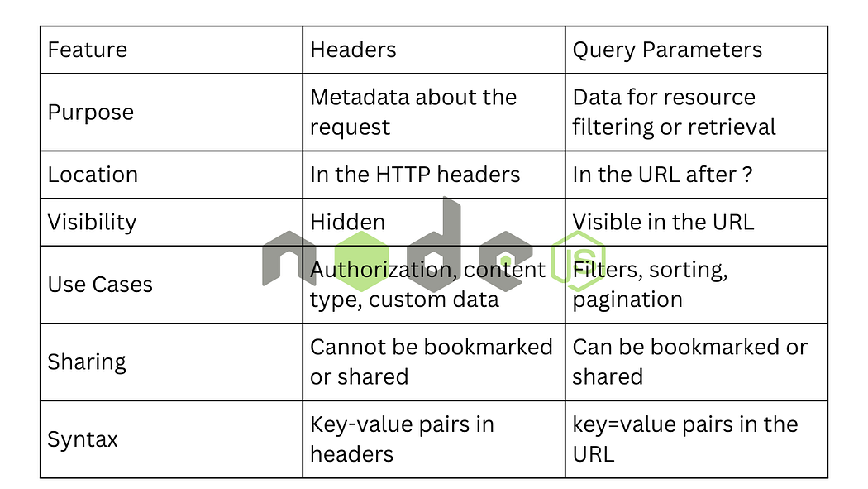This screenshot has width=868, height=489.
Task: Click the 'Visible in the URL' cell
Action: 663,222
